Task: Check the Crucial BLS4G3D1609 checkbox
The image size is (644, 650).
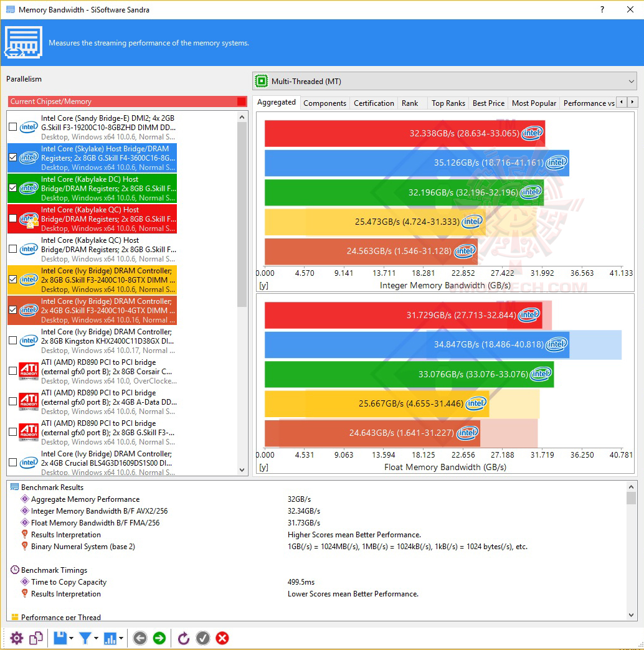Action: click(x=13, y=463)
